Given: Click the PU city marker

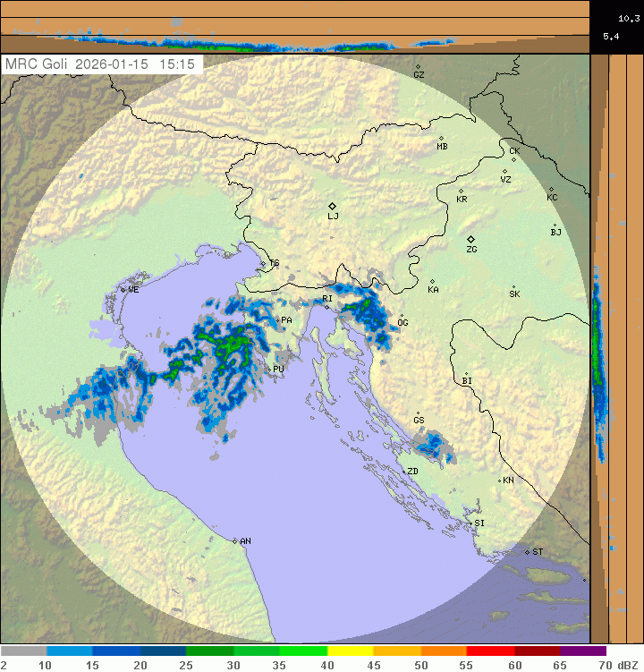Looking at the screenshot, I should tap(268, 368).
